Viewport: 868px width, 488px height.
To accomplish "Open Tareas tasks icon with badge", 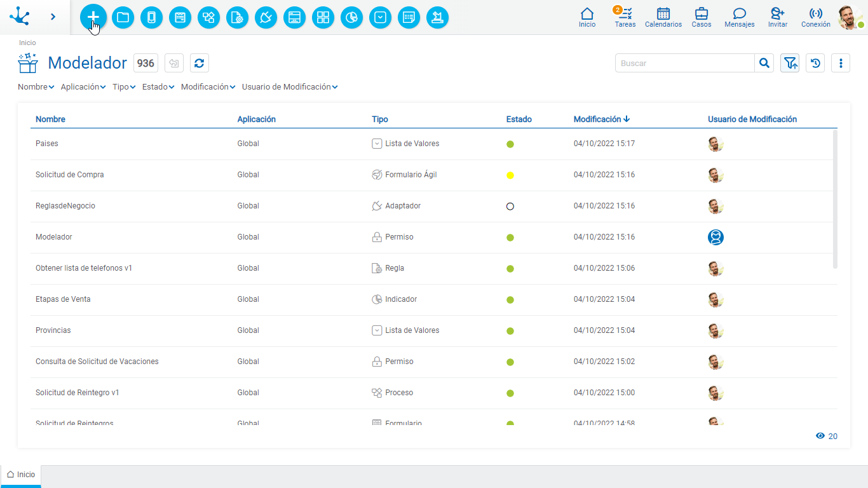I will pos(625,17).
